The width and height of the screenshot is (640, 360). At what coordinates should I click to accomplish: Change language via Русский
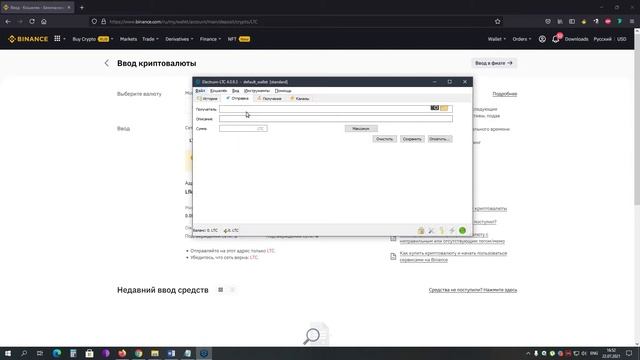tap(602, 39)
